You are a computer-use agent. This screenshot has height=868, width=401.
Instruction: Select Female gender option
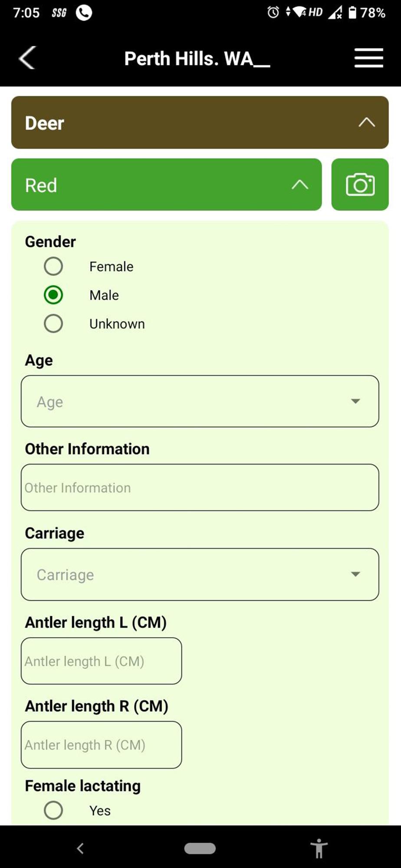coord(53,266)
